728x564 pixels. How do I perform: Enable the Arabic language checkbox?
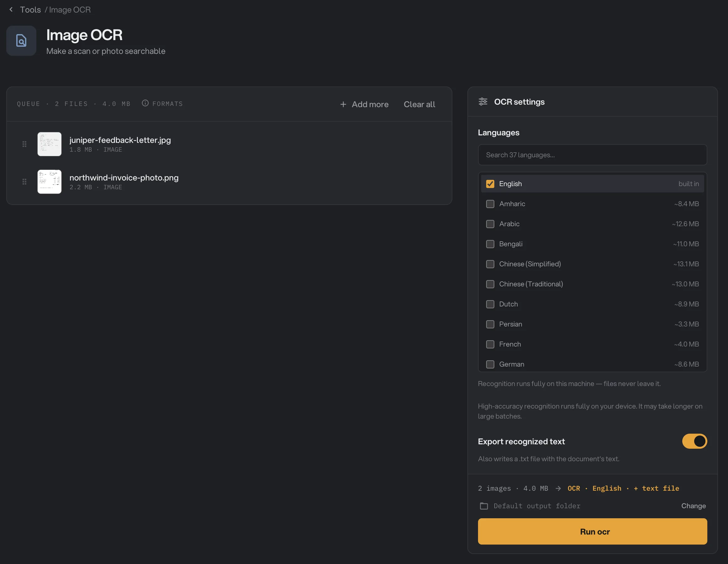click(490, 224)
